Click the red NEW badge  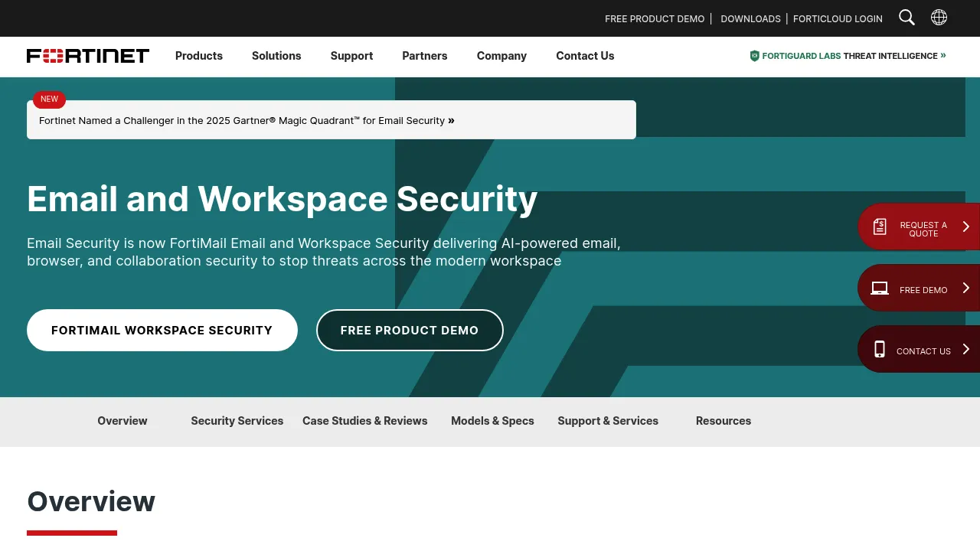[49, 99]
